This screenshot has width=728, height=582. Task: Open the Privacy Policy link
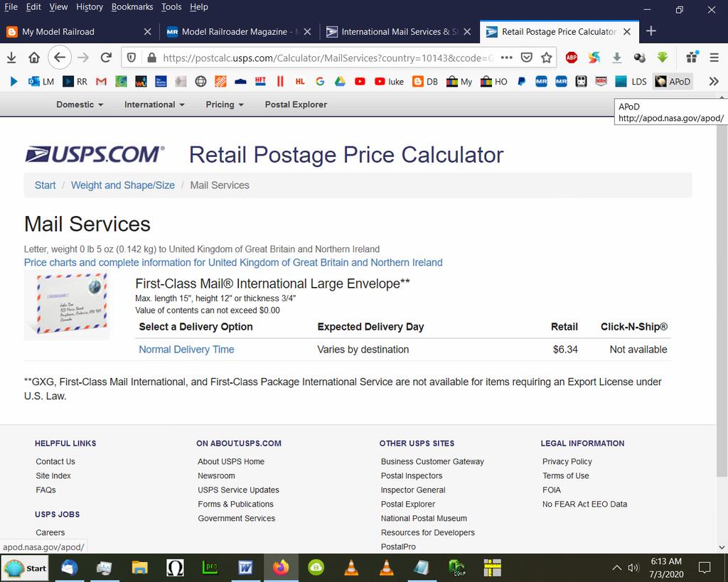[567, 461]
